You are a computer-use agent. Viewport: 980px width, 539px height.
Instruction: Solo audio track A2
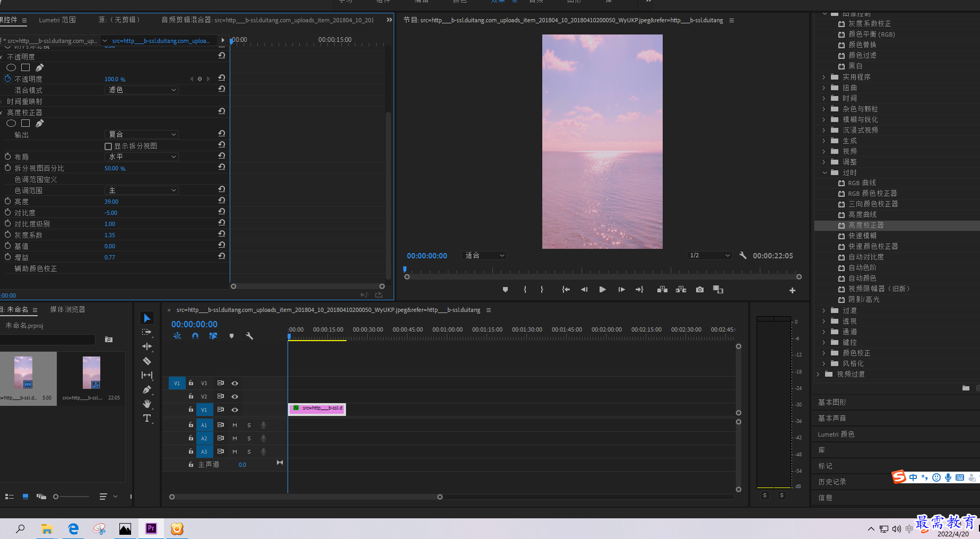(x=249, y=438)
